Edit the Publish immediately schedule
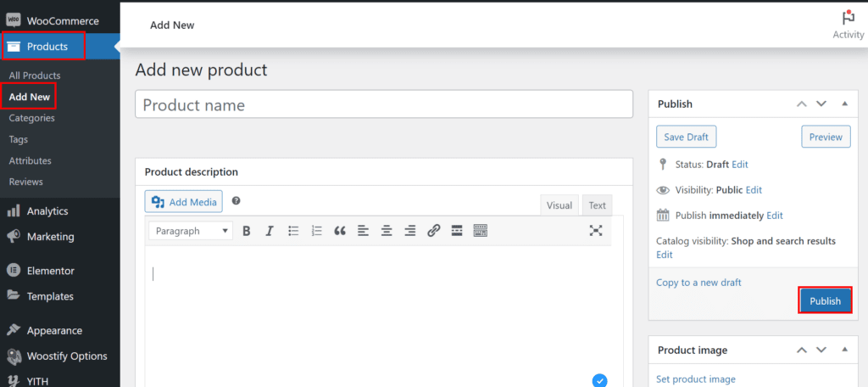 pos(775,215)
